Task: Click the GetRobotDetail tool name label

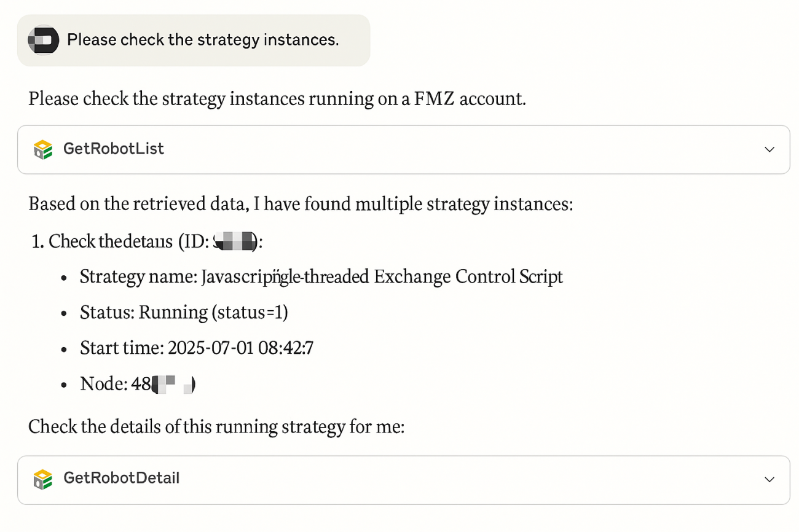Action: point(121,479)
